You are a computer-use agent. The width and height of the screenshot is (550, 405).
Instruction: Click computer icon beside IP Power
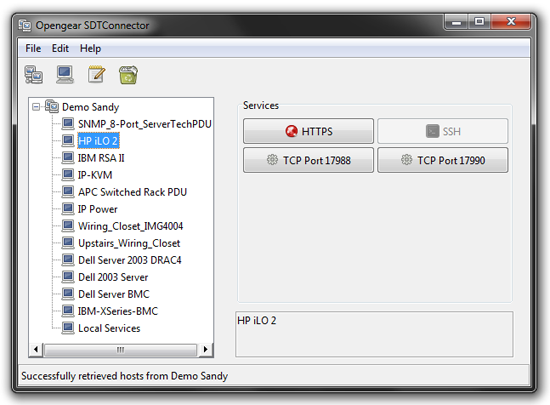point(68,208)
